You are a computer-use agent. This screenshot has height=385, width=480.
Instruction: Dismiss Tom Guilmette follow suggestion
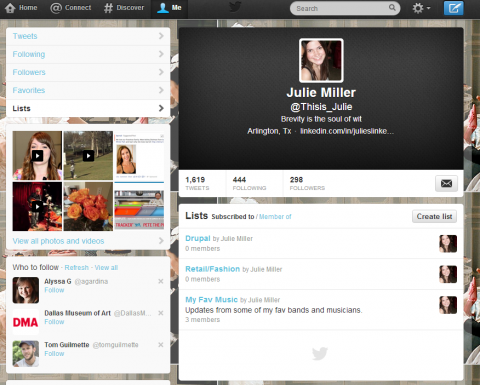(x=161, y=345)
